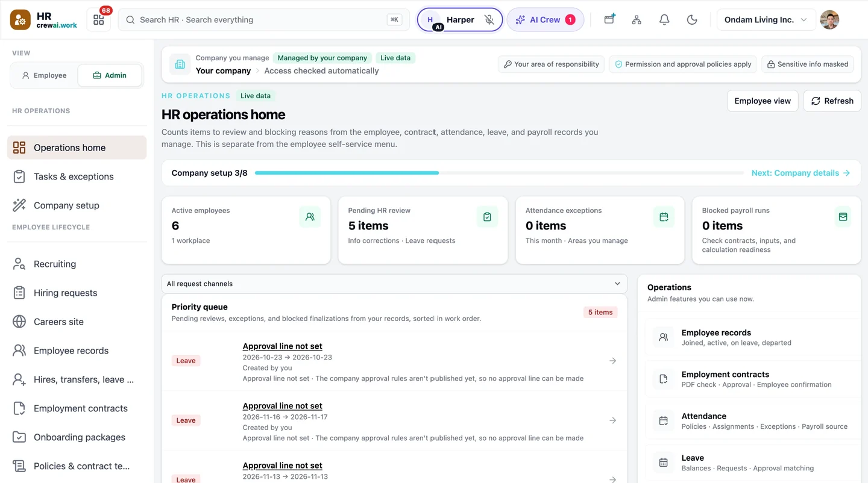Open arrow for 2026-10-23 leave request
Screen dimensions: 868x483
coord(612,361)
